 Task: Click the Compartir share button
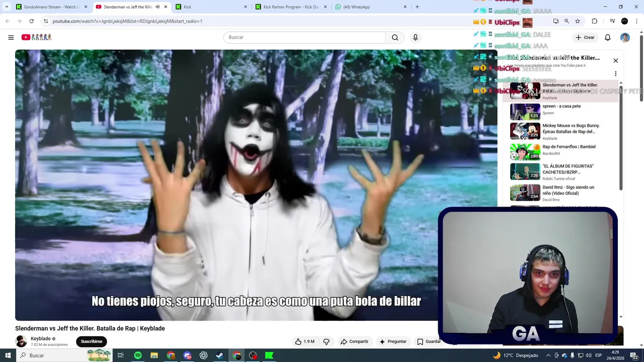[355, 341]
